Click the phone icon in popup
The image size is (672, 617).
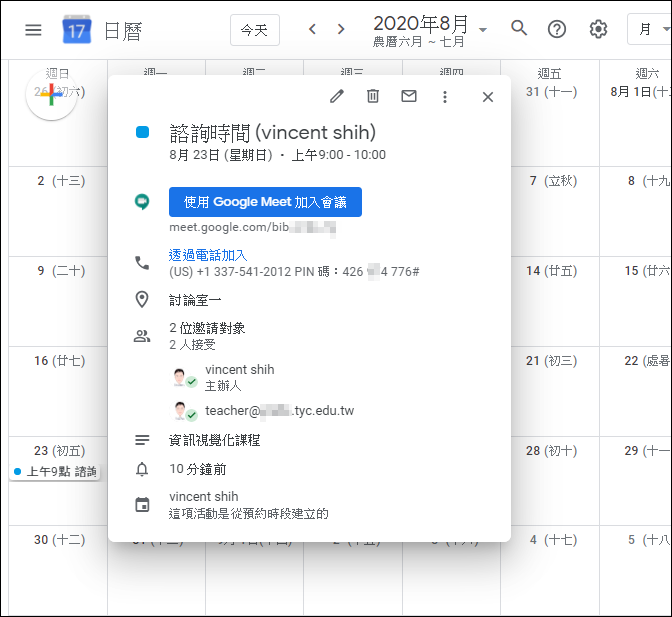pos(142,263)
